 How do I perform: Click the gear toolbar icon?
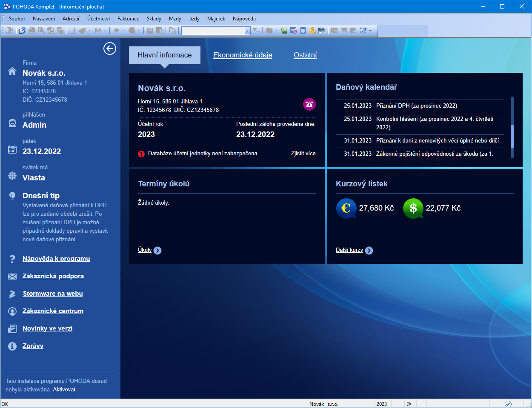pos(132,30)
